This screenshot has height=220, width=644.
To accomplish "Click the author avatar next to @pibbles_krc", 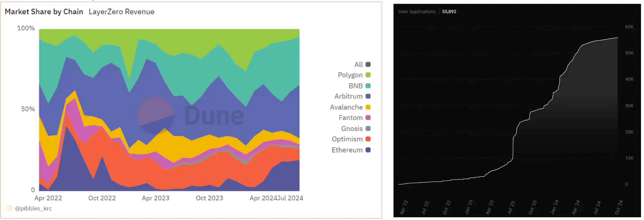I will click(10, 209).
